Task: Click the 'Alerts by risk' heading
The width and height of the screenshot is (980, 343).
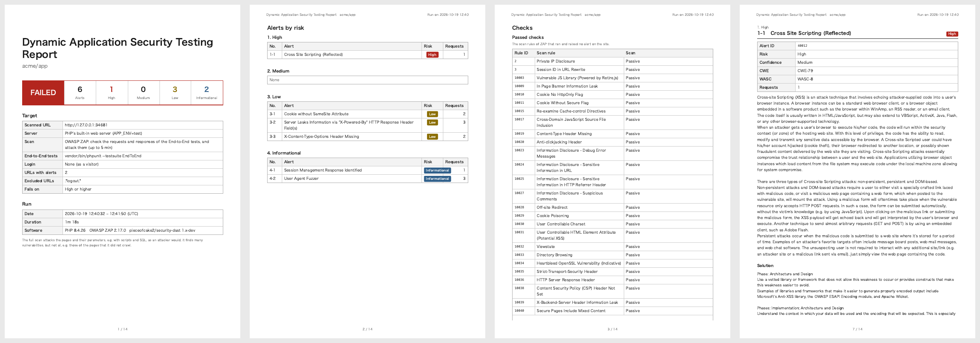Action: 285,28
